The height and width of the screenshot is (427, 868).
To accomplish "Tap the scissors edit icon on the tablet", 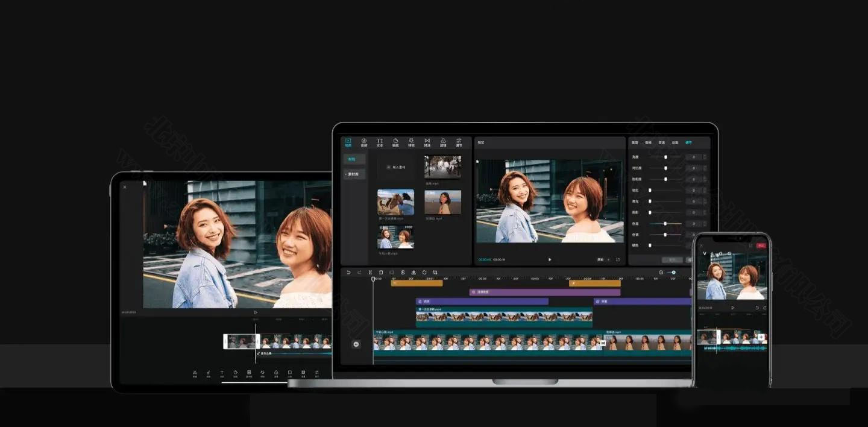I will tap(195, 373).
